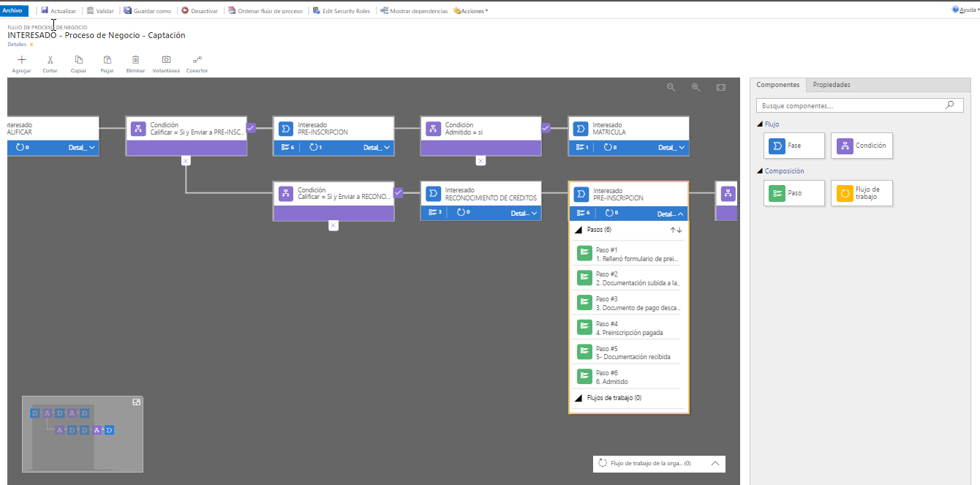Zoom out of the canvas
The height and width of the screenshot is (485, 980).
coord(671,88)
